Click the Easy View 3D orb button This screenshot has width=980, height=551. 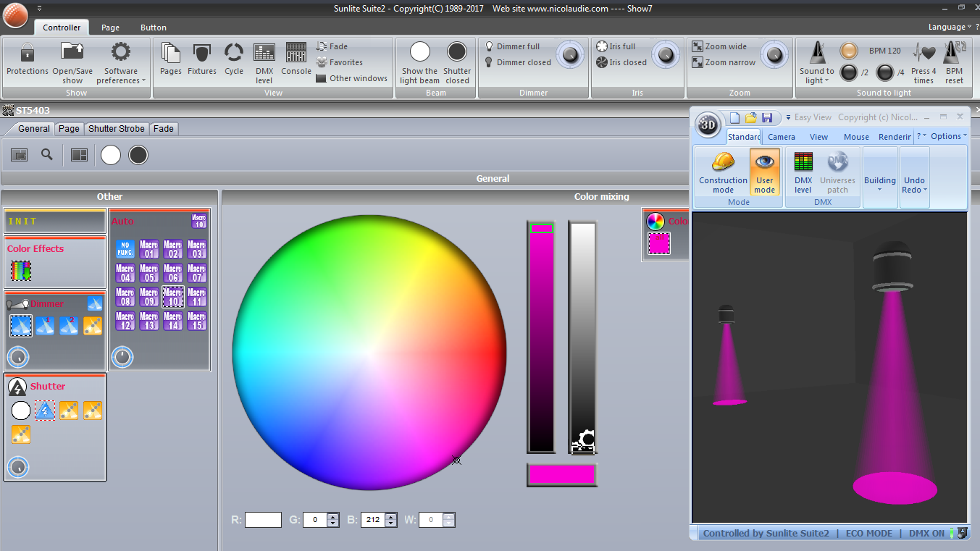(709, 125)
